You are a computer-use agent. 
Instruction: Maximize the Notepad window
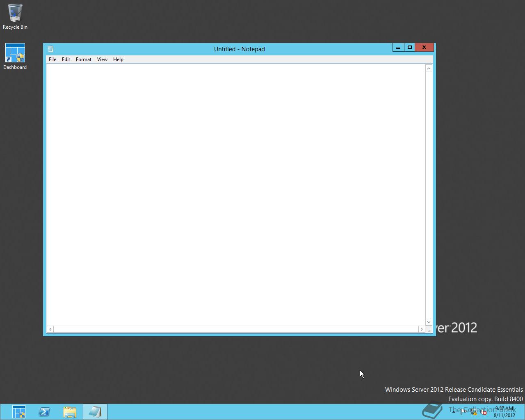coord(410,48)
